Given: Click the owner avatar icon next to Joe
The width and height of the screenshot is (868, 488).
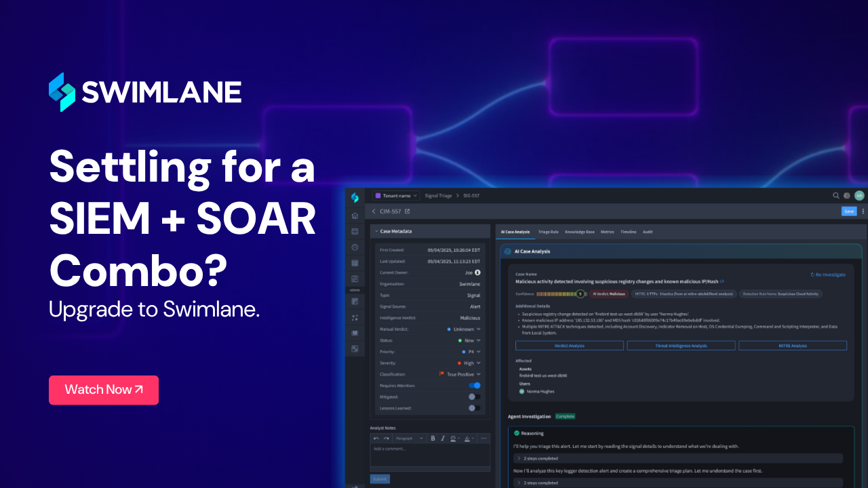Looking at the screenshot, I should pos(477,272).
